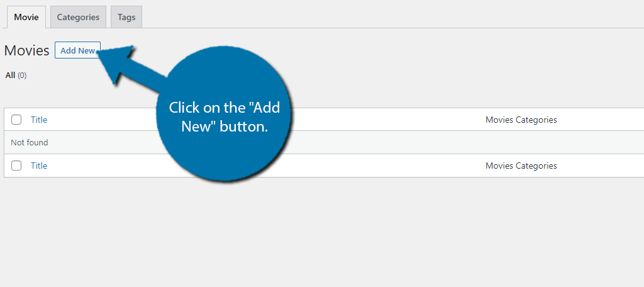Click blank page area below the table

322,232
